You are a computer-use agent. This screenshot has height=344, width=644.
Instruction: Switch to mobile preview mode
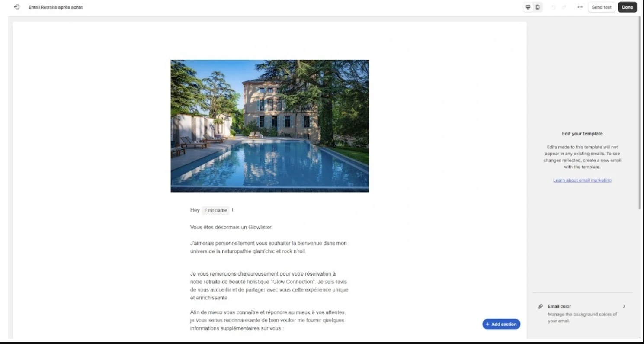coord(538,7)
